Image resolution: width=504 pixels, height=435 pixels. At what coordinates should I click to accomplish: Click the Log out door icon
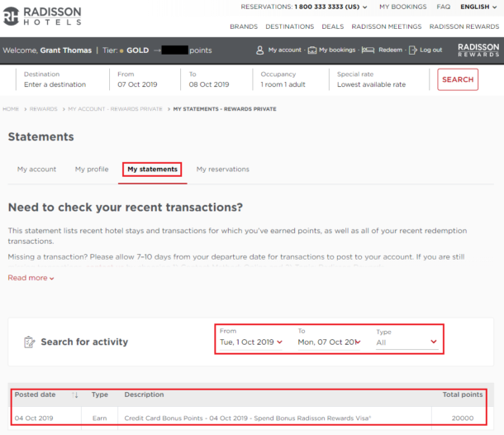pos(413,50)
